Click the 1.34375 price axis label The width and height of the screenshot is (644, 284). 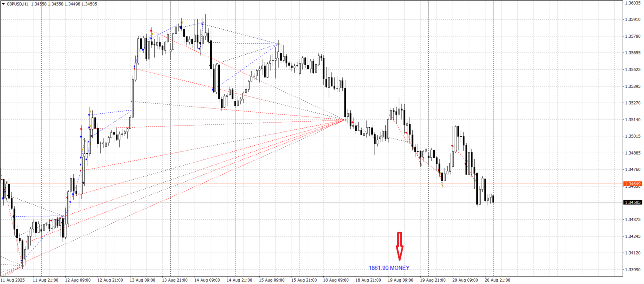tap(633, 220)
